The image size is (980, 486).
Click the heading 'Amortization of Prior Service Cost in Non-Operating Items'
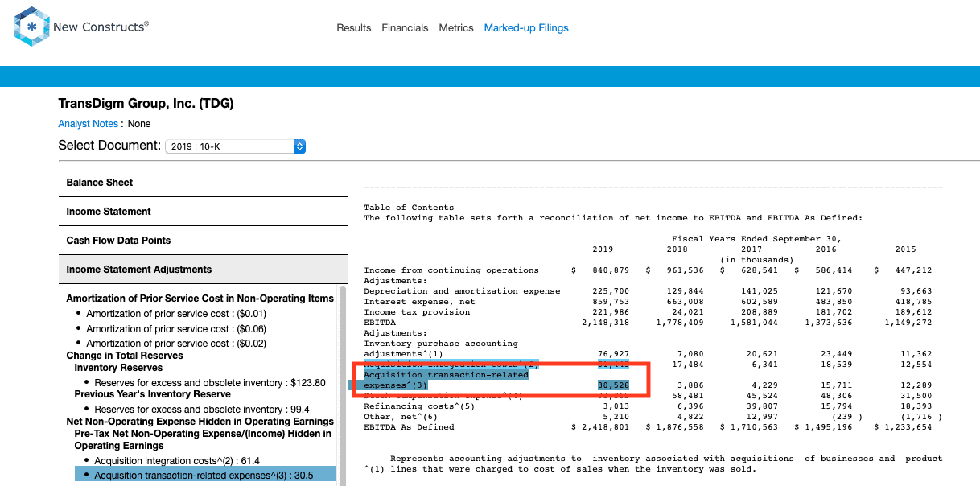(200, 299)
